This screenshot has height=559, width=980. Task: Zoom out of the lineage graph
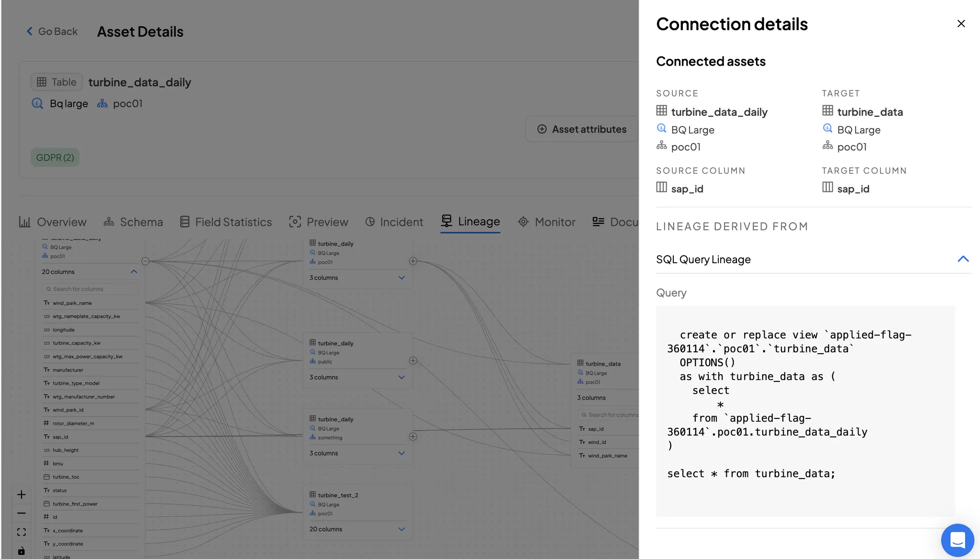tap(22, 513)
